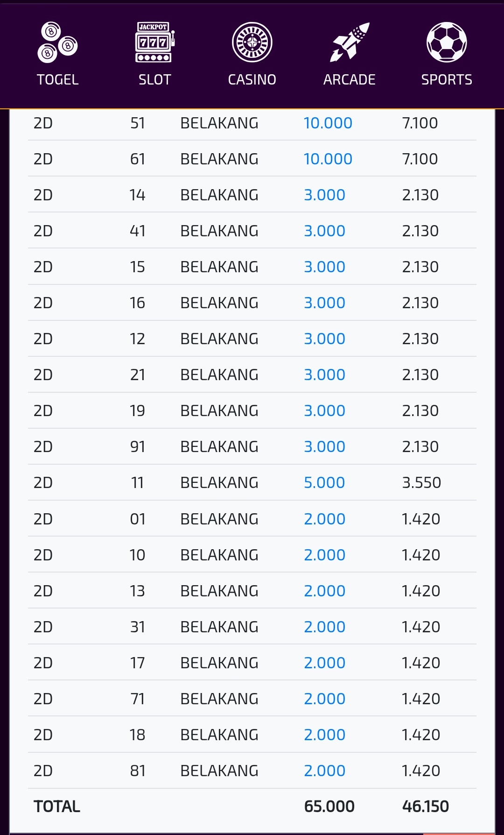Select the TOTAL 65.000 value
This screenshot has width=504, height=835.
tap(329, 807)
